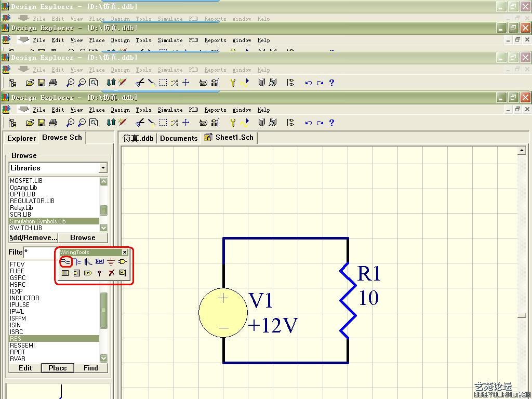Image resolution: width=532 pixels, height=399 pixels.
Task: Click Increment Part Number icon in front window toolbar
Action: click(290, 123)
